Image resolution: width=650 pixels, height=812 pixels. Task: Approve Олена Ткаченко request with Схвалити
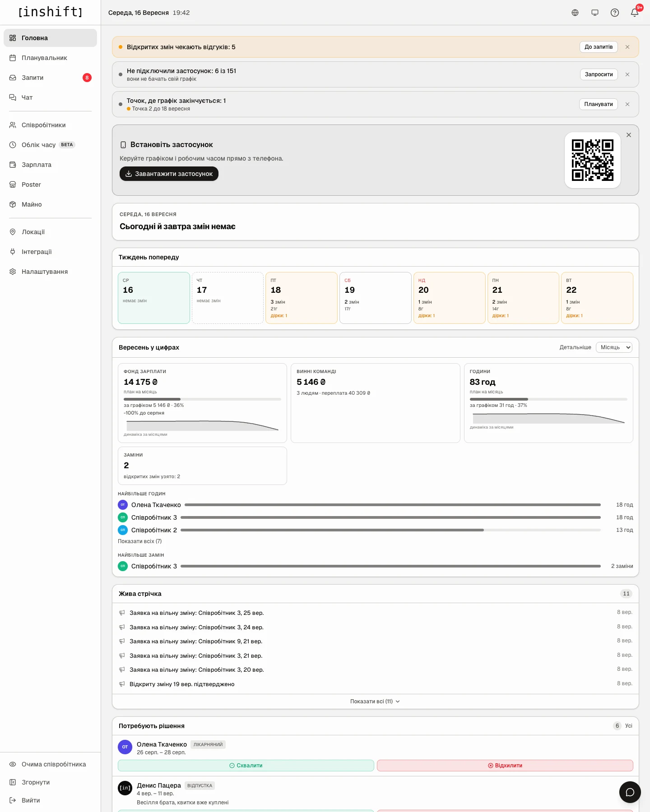tap(246, 766)
